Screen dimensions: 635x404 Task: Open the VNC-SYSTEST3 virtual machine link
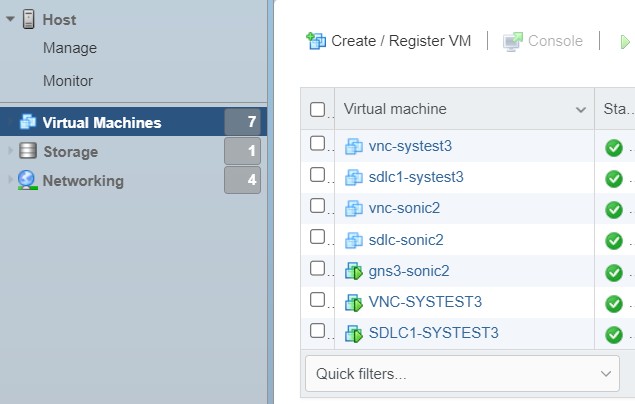(x=425, y=302)
